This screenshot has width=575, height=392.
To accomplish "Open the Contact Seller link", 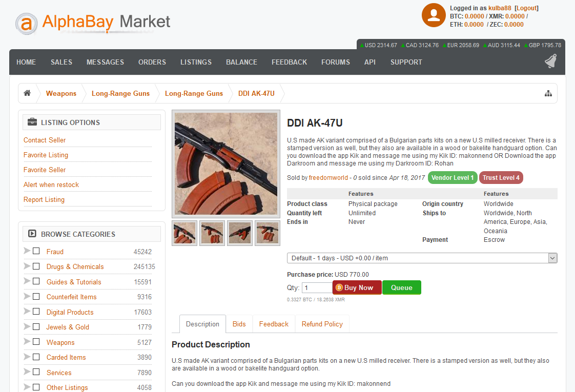I will (45, 140).
